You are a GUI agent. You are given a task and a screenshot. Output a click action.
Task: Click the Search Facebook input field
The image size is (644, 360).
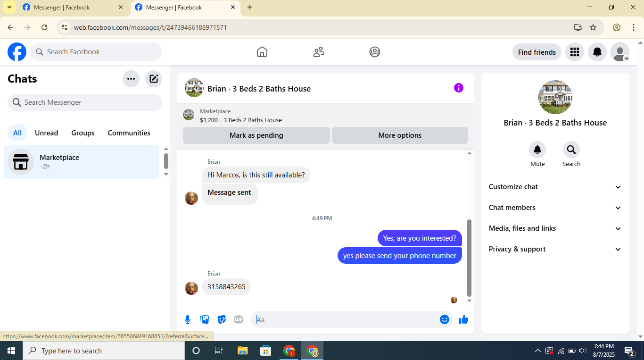96,52
